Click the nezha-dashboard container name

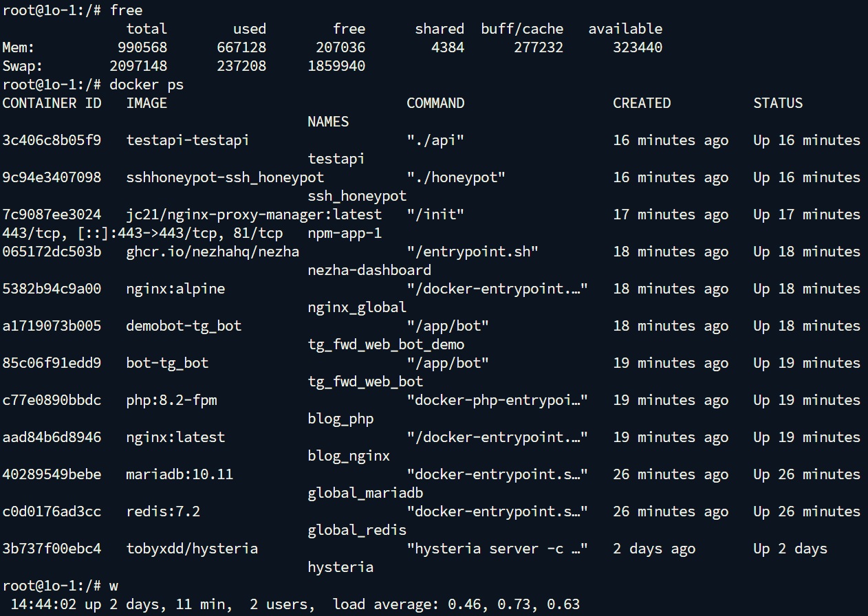pos(369,270)
